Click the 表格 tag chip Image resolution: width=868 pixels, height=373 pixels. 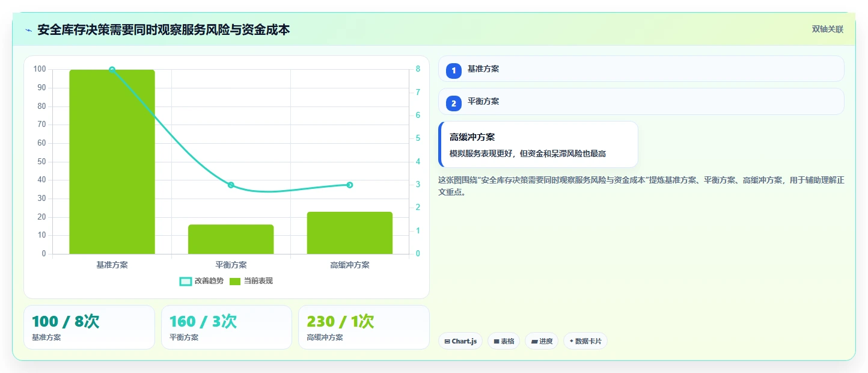click(x=504, y=341)
